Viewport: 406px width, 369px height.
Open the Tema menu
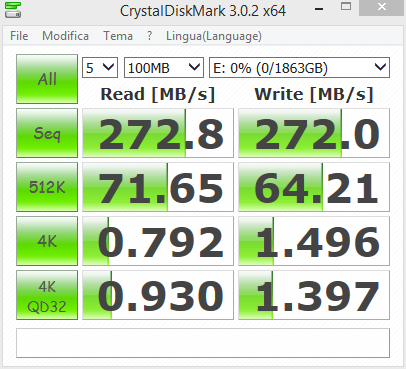click(x=118, y=36)
